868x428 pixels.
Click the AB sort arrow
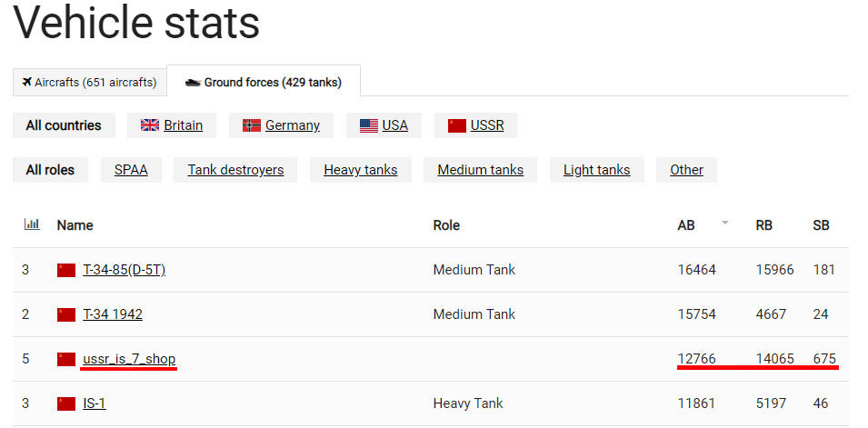725,223
